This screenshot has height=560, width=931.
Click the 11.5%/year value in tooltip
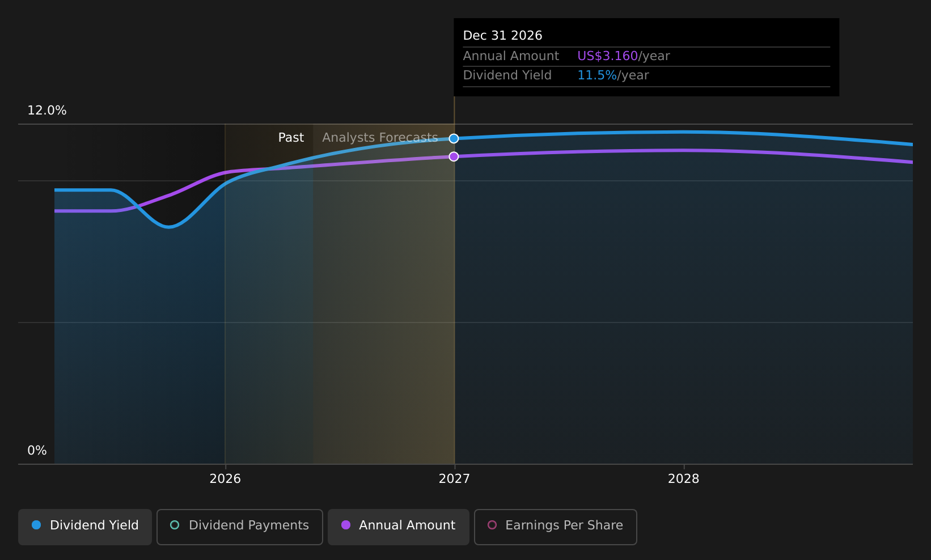[x=613, y=75]
